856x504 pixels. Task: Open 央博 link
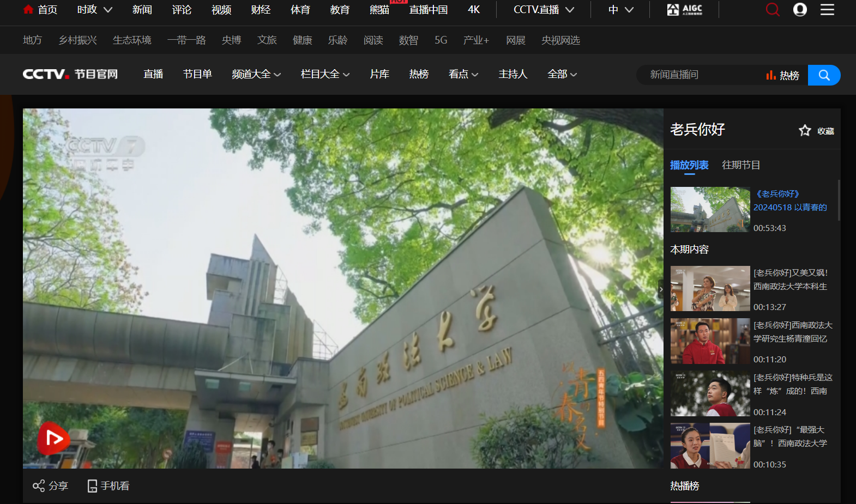232,40
